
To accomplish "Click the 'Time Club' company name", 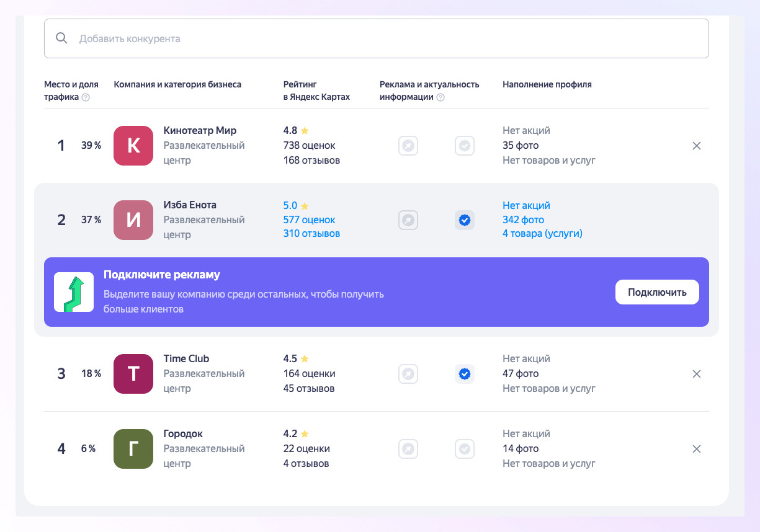I will point(186,358).
